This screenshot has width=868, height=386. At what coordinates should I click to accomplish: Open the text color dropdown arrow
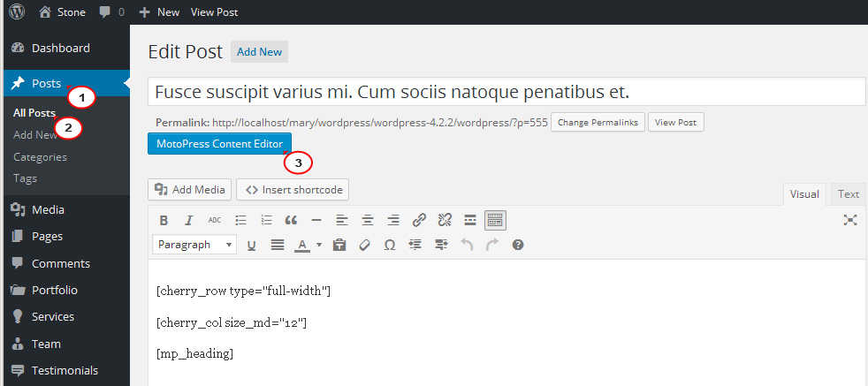pos(319,245)
